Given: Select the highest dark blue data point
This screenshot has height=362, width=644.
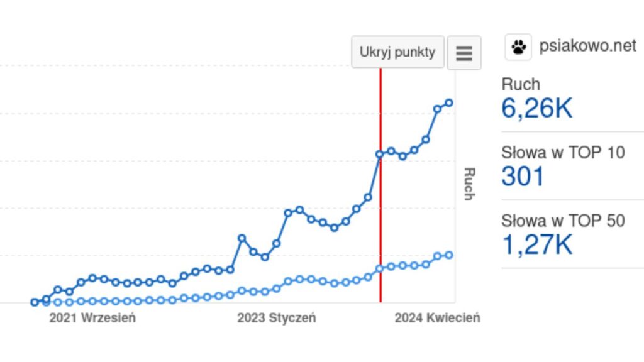Looking at the screenshot, I should pos(448,101).
